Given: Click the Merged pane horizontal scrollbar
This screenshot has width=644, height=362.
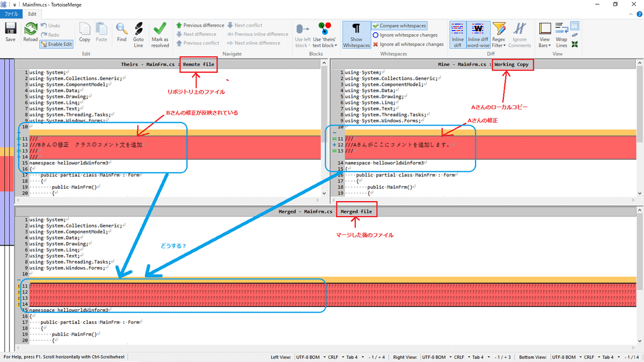Looking at the screenshot, I should point(325,349).
